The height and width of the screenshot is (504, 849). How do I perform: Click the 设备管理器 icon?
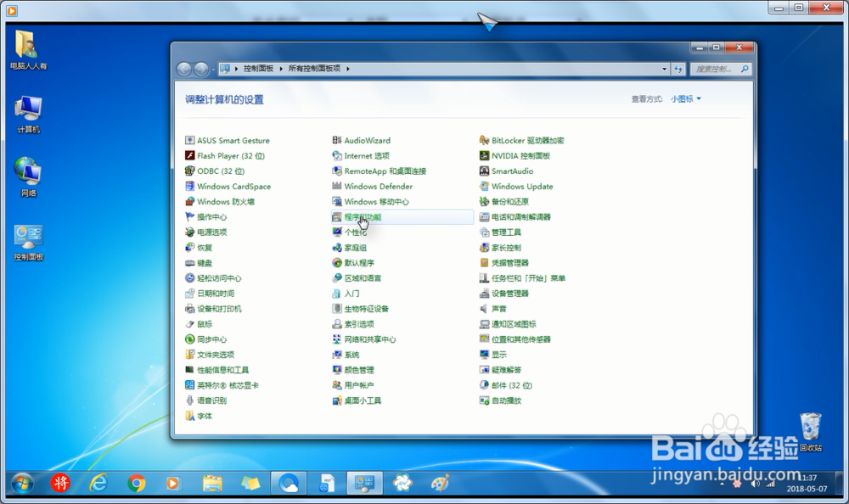point(484,294)
